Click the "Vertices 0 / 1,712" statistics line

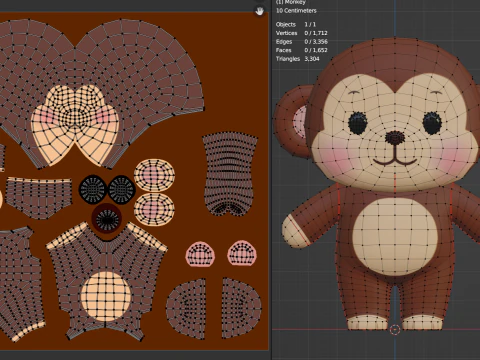pyautogui.click(x=302, y=33)
